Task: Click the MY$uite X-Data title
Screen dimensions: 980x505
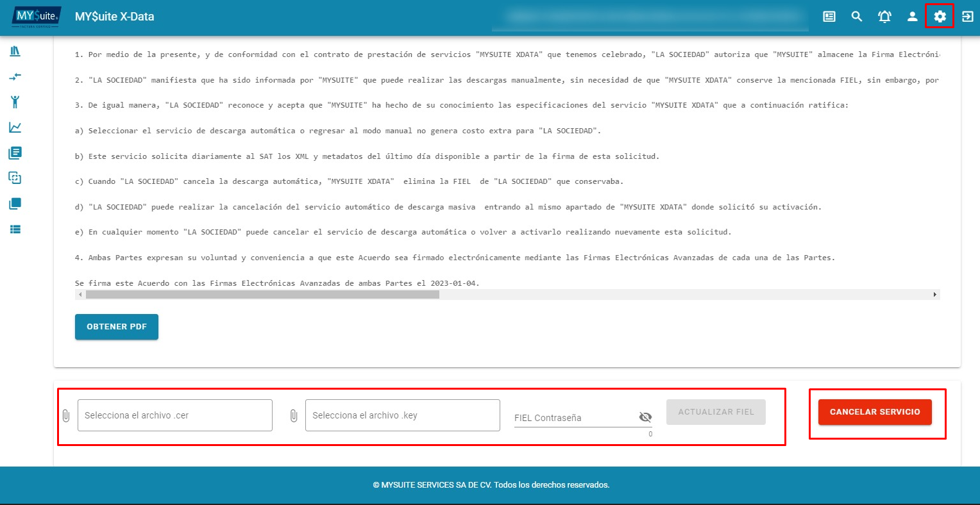Action: tap(115, 17)
